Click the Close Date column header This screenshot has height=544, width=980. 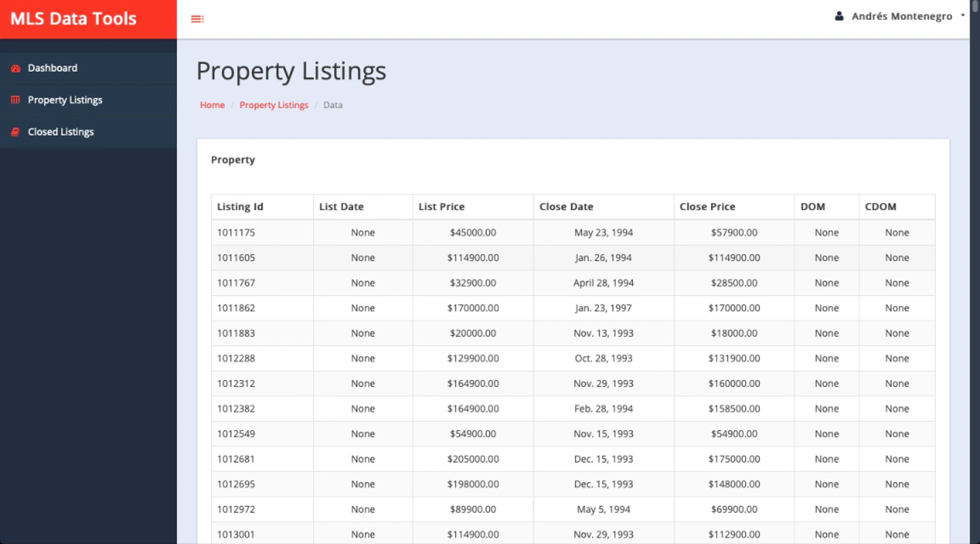coord(566,207)
